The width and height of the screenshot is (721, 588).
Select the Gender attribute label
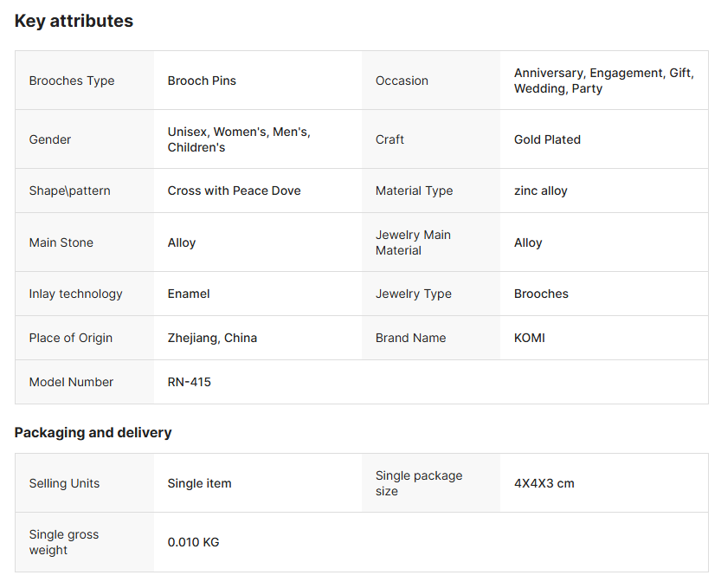pos(50,139)
